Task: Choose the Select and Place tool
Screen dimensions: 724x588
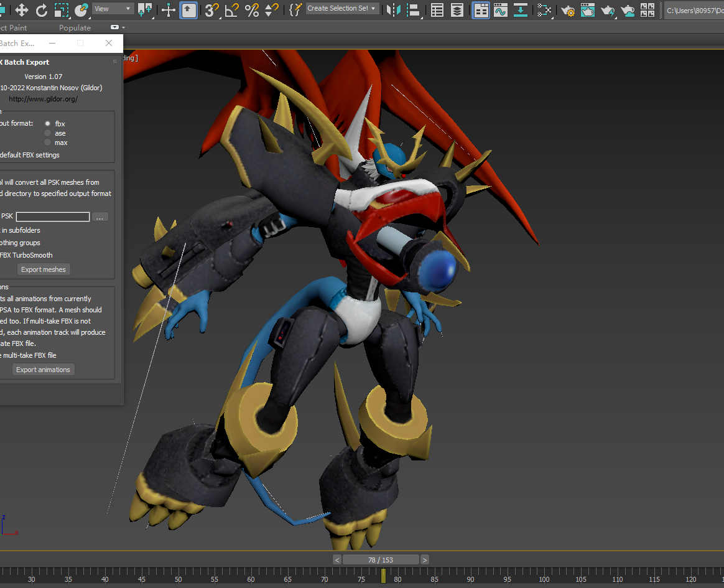Action: click(x=81, y=10)
